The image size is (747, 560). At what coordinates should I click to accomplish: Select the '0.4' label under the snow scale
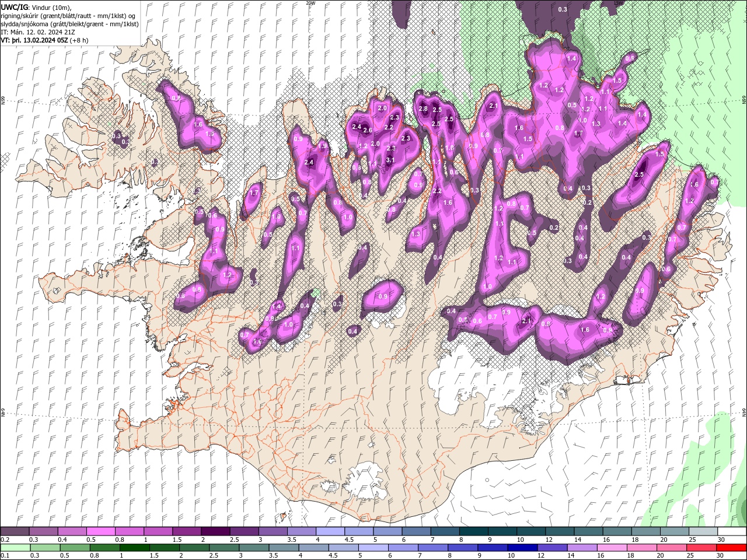pyautogui.click(x=62, y=540)
